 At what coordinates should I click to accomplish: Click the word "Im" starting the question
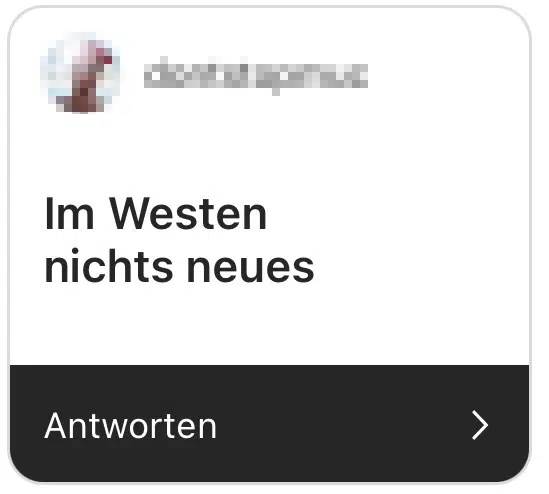pyautogui.click(x=69, y=214)
